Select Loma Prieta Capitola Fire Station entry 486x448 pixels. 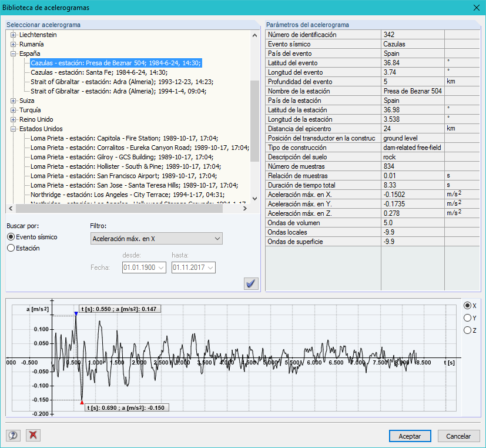point(124,138)
